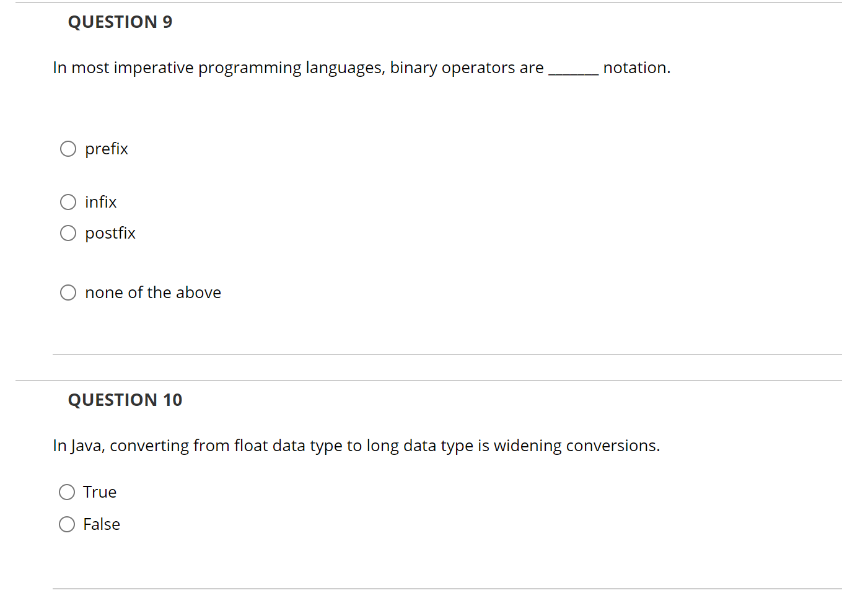
Task: Select the "postfix" answer option
Action: click(68, 233)
